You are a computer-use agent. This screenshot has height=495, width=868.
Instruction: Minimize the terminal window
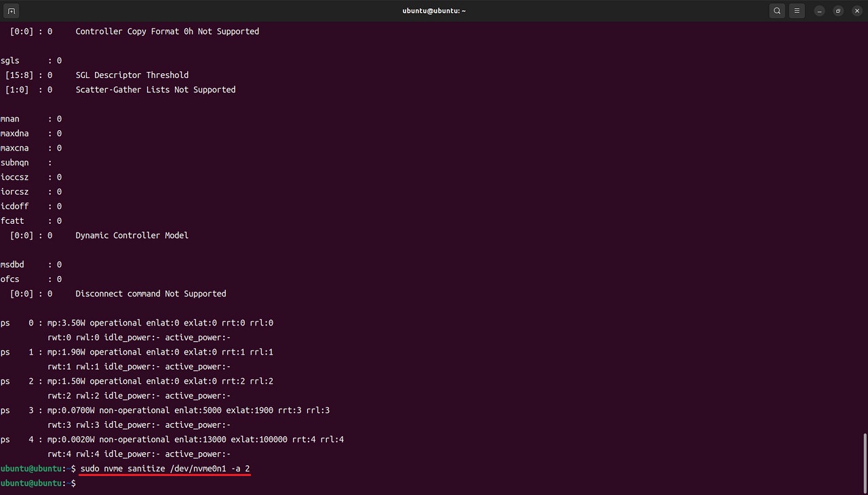(820, 11)
